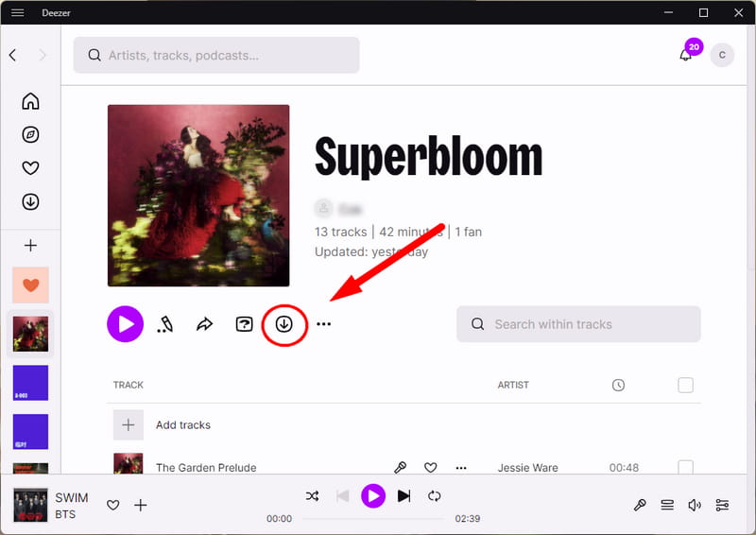Open the Home page from sidebar
756x535 pixels.
[x=30, y=101]
